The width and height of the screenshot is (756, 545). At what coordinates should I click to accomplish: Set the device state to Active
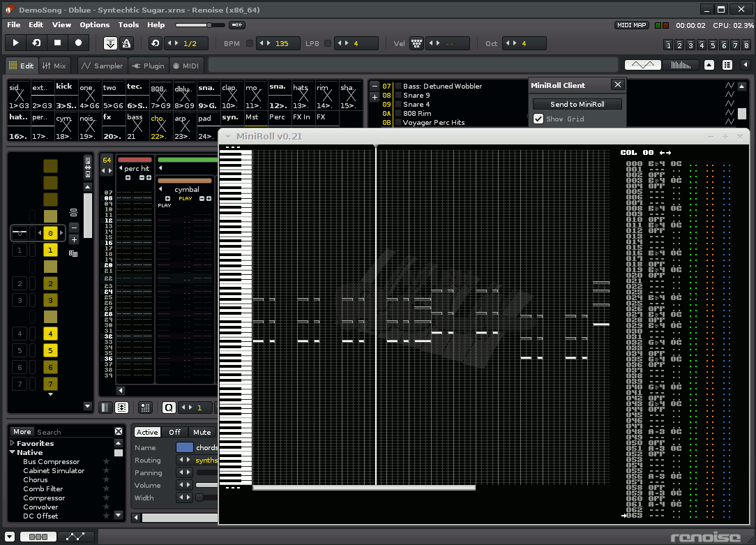147,432
